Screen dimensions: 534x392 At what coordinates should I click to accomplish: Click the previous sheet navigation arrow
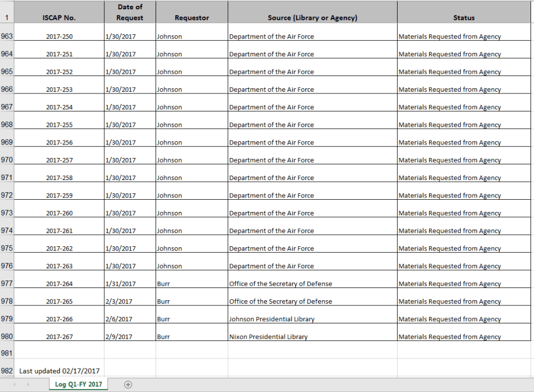[13, 384]
